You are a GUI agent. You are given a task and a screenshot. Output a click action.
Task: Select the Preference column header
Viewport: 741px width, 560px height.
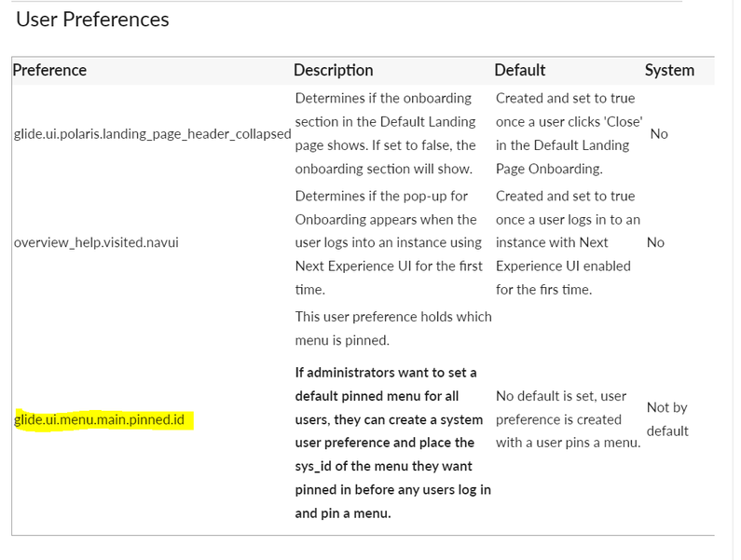coord(49,71)
